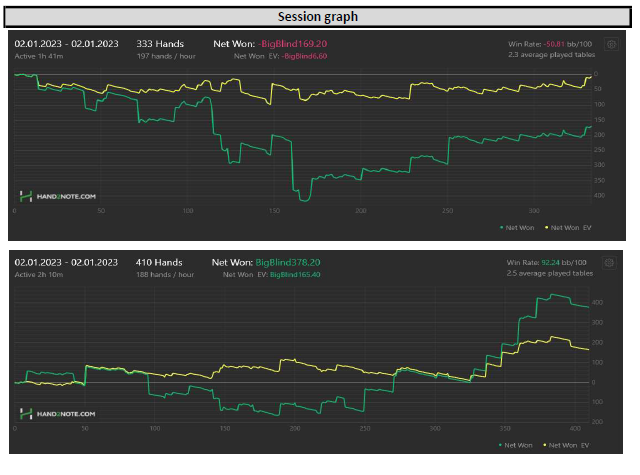Click date range above Active 2h 10m
Image resolution: width=640 pixels, height=475 pixels.
(x=66, y=262)
